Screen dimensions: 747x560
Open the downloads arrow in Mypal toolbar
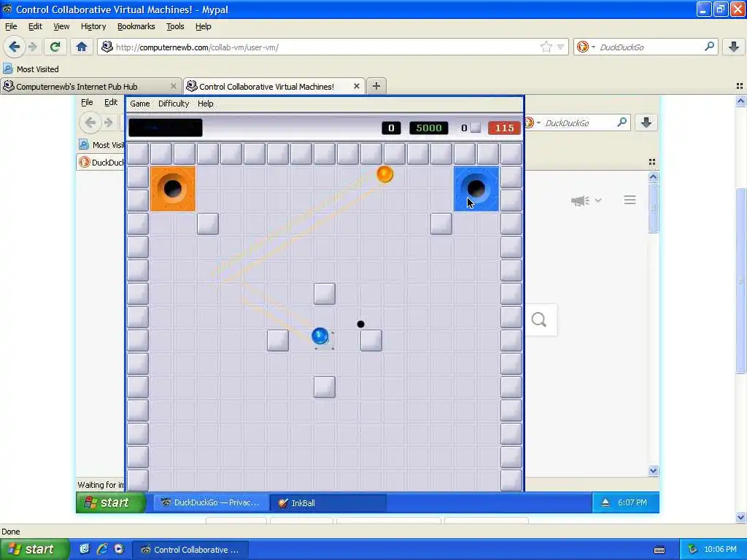(734, 47)
